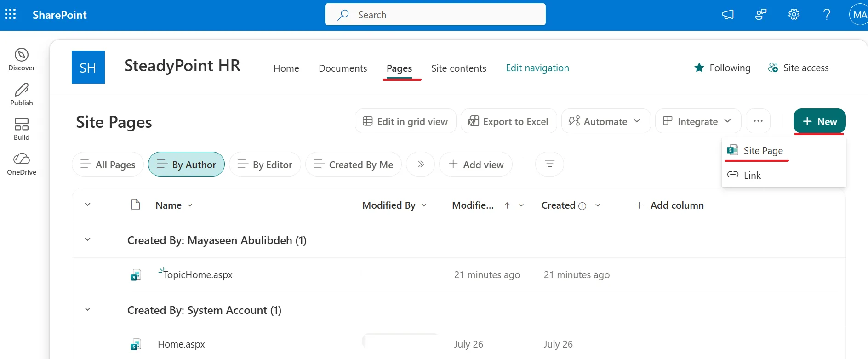The image size is (868, 359).
Task: Open TopicHome.aspx page
Action: pyautogui.click(x=198, y=275)
